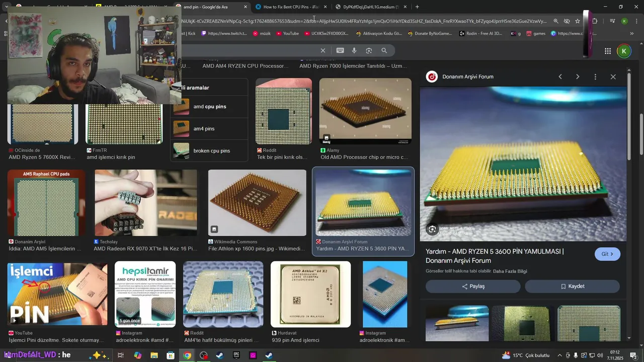644x362 pixels.
Task: Open the Aktivasyon Kodu Gö... bookmark
Action: click(379, 33)
